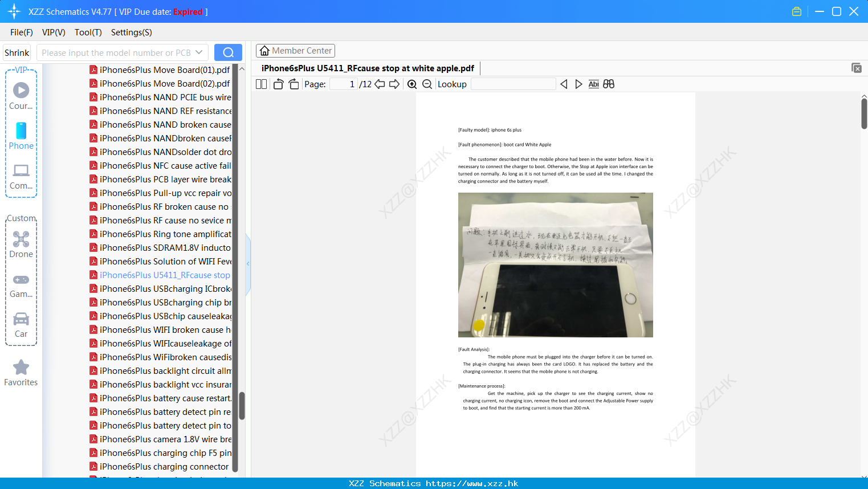This screenshot has width=868, height=489.
Task: Select the Drone category icon
Action: [x=21, y=239]
